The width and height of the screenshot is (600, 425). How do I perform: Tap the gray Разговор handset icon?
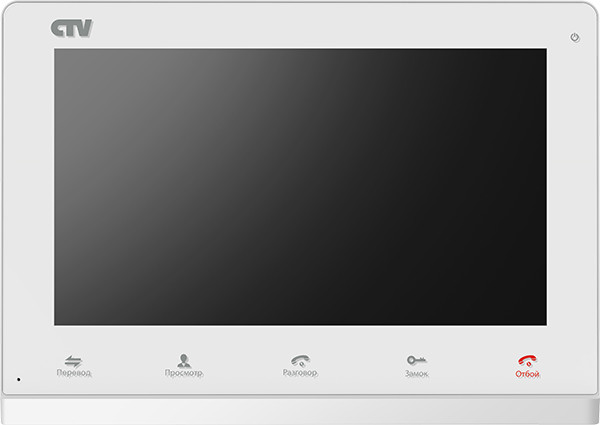click(300, 360)
